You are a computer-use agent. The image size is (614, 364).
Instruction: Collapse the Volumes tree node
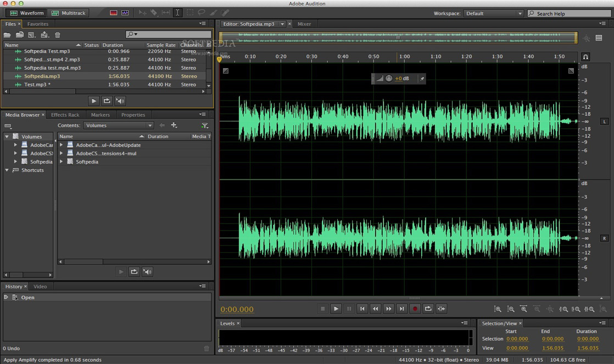coord(7,137)
